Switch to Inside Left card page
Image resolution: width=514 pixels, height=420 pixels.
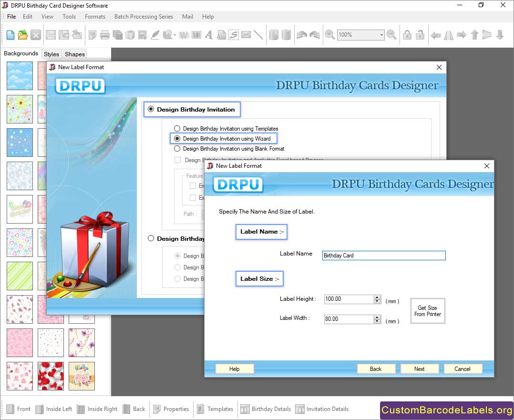pos(53,409)
